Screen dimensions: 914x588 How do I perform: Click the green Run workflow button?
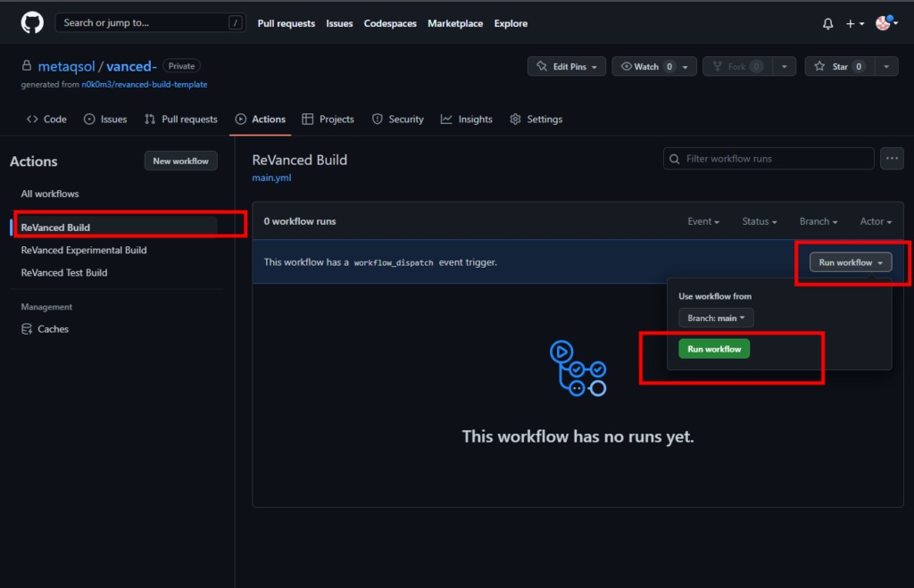click(714, 349)
